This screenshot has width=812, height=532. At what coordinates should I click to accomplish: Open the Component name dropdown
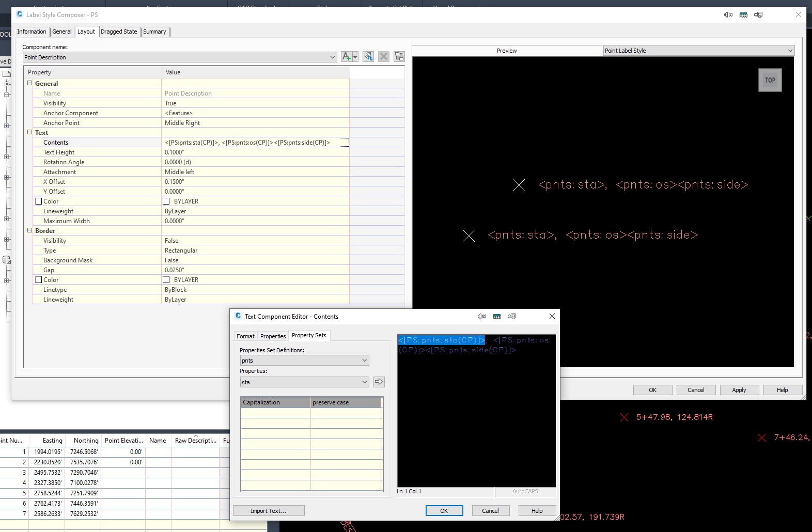[x=333, y=57]
